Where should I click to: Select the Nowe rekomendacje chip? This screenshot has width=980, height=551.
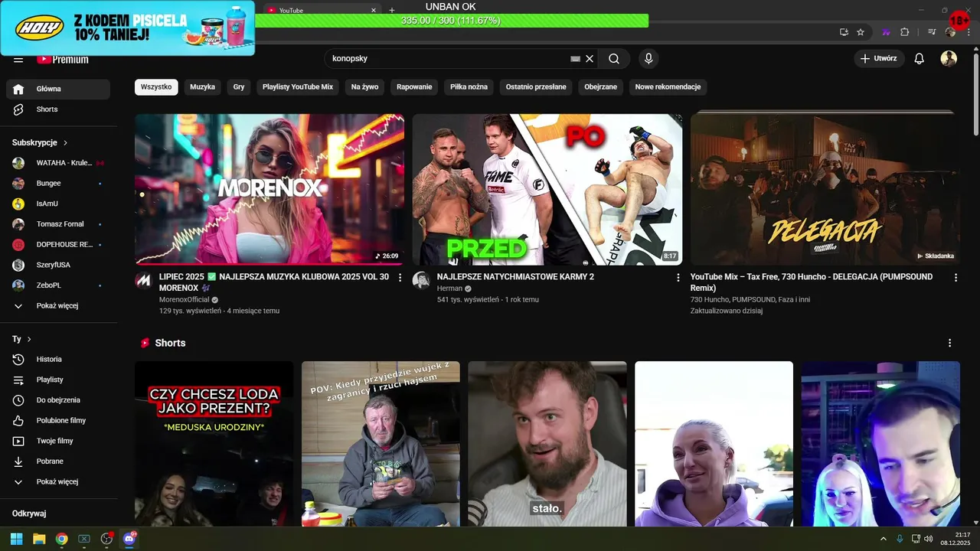(x=668, y=87)
